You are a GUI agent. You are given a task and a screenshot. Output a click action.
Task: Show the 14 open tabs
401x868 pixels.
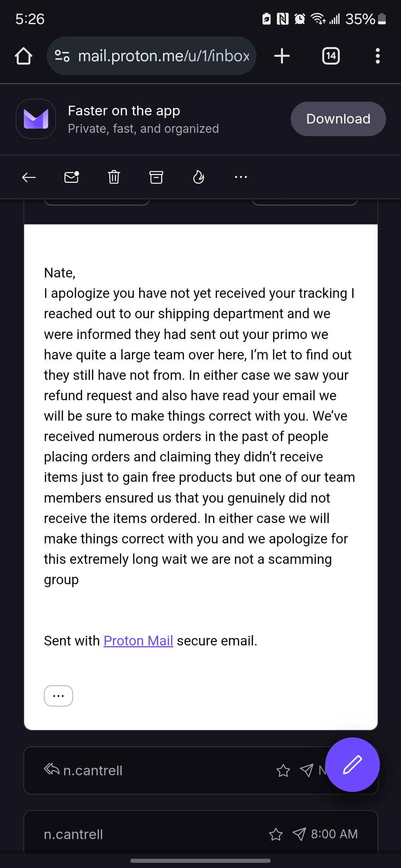(x=331, y=56)
